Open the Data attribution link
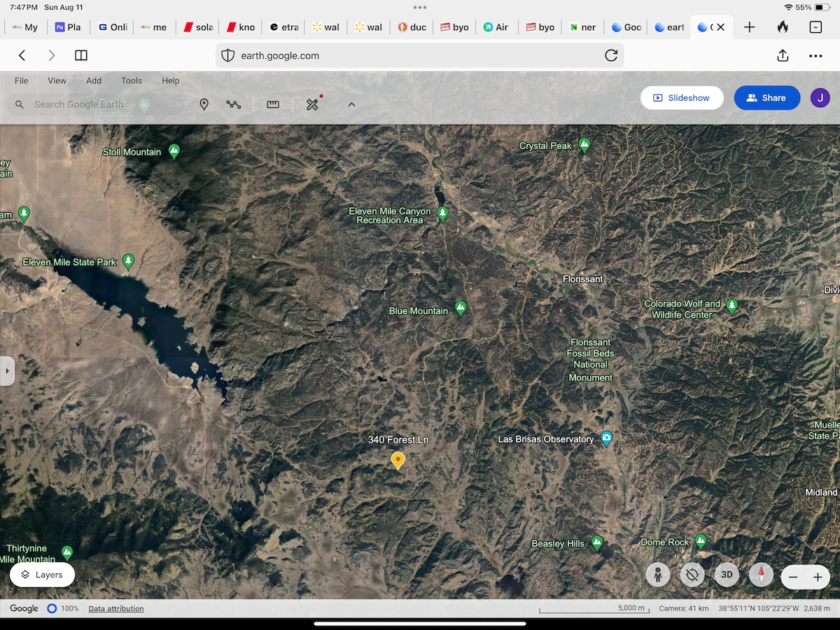This screenshot has height=630, width=840. pyautogui.click(x=116, y=609)
